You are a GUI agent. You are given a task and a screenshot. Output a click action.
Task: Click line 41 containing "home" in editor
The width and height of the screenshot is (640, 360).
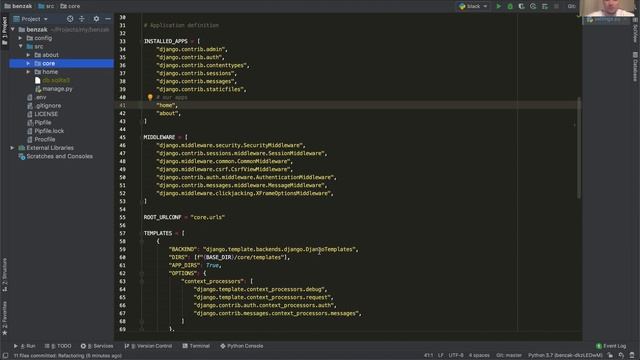point(348,105)
